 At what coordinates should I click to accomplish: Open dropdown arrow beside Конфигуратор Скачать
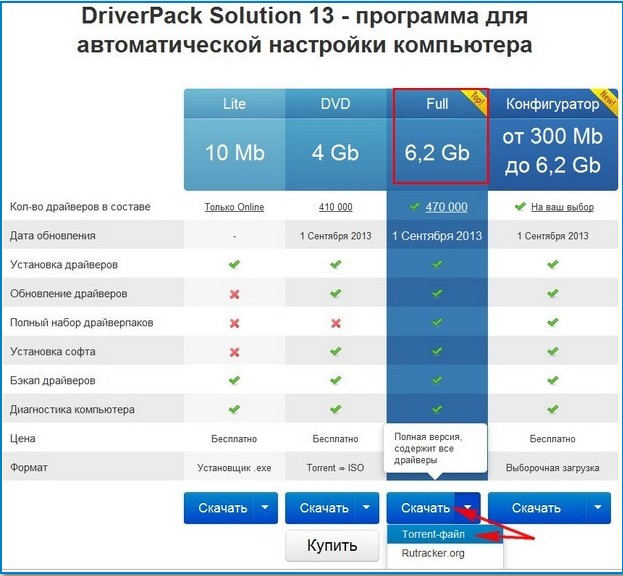point(598,508)
